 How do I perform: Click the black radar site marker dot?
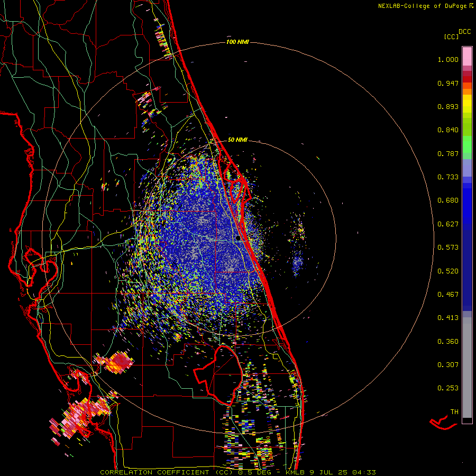point(238,239)
